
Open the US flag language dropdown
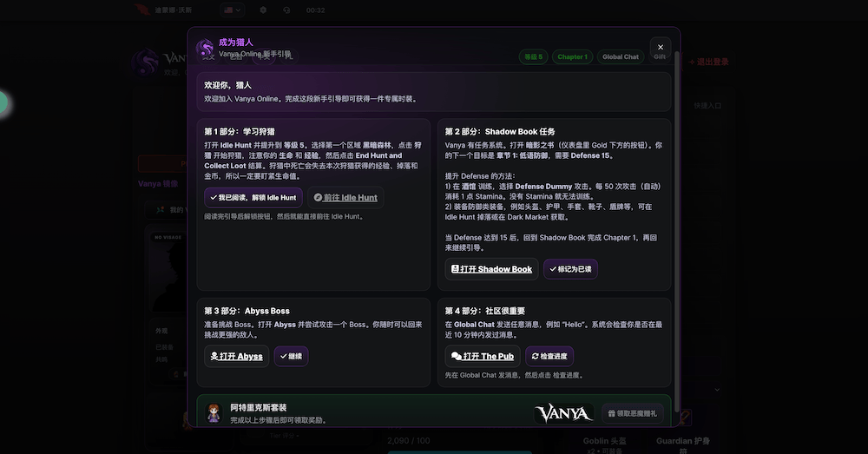tap(232, 10)
